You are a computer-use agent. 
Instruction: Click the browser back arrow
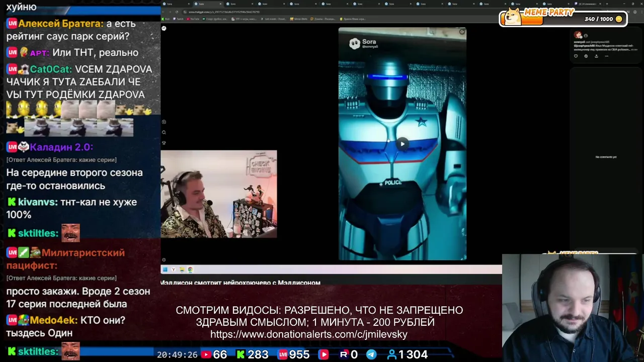[163, 12]
